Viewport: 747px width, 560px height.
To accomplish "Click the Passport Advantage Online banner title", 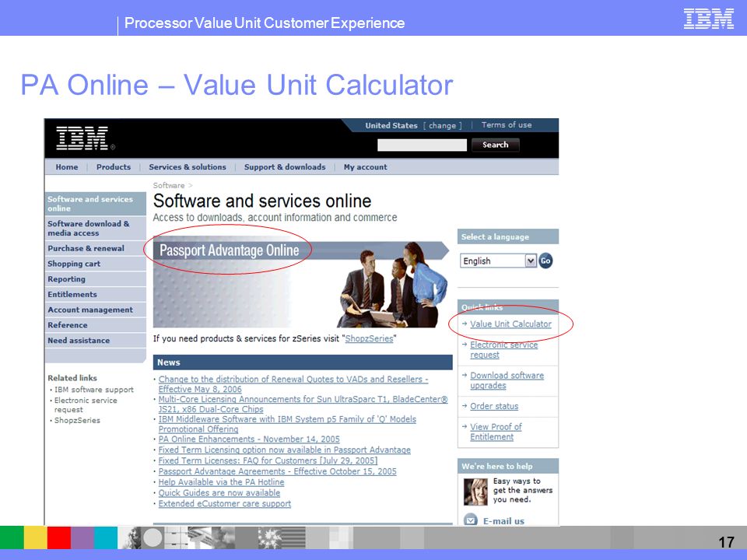I will click(229, 250).
